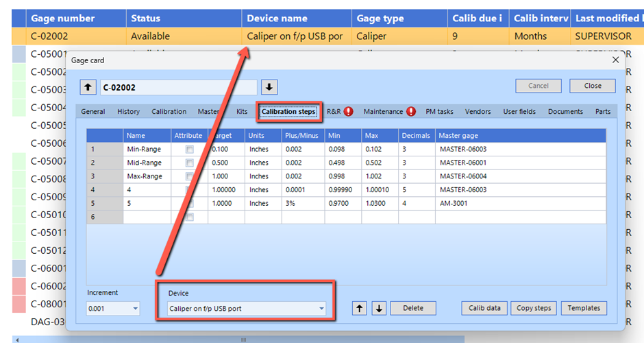Toggle Attribute checkbox for Min-Range step

coord(189,149)
